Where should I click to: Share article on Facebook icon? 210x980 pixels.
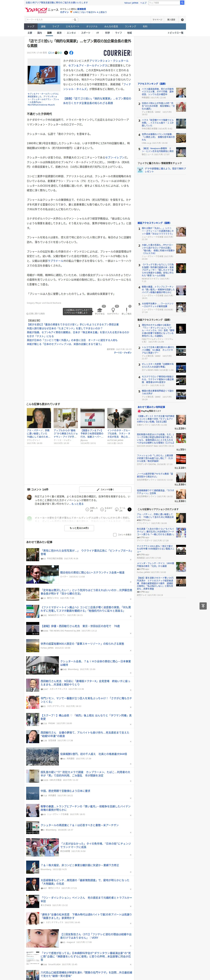(x=71, y=53)
